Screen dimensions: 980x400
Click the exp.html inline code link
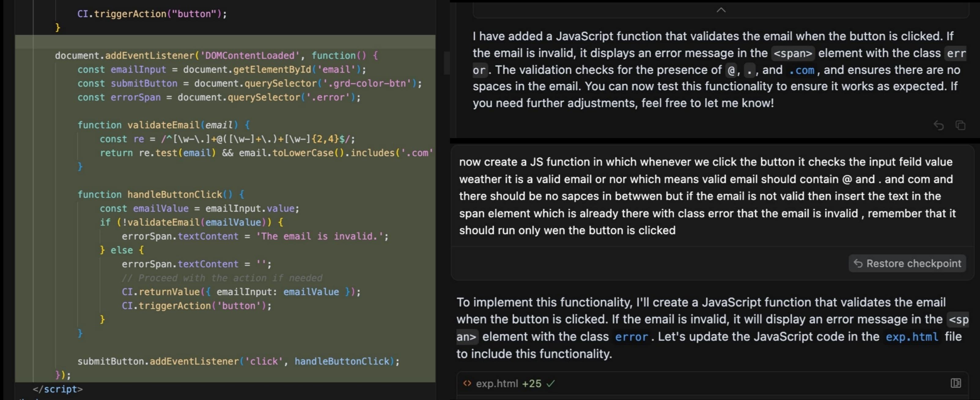point(912,337)
